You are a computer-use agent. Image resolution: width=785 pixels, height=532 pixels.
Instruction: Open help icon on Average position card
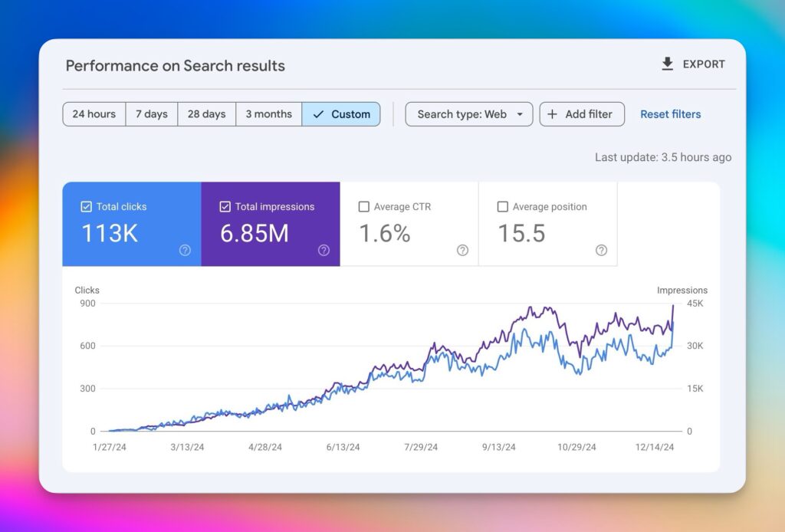point(601,250)
